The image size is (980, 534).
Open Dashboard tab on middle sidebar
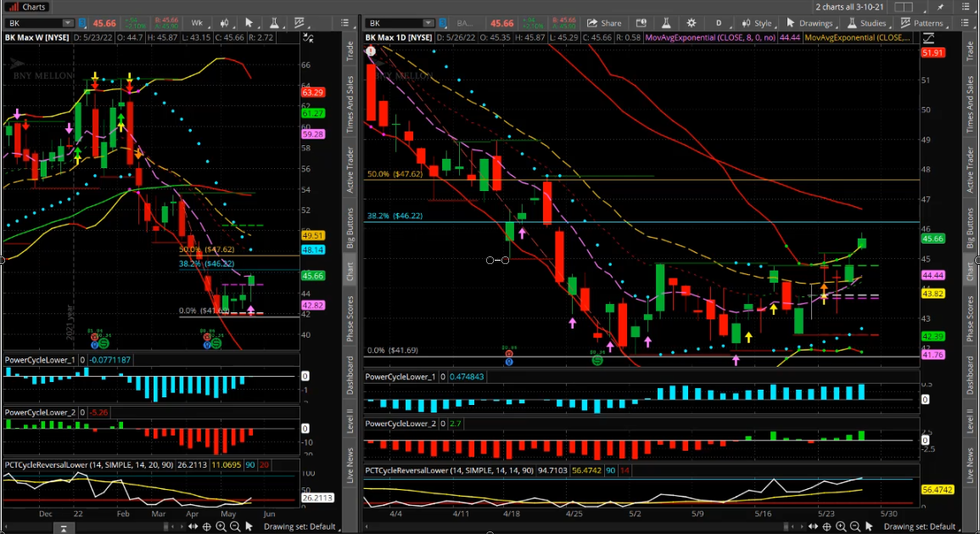(350, 375)
